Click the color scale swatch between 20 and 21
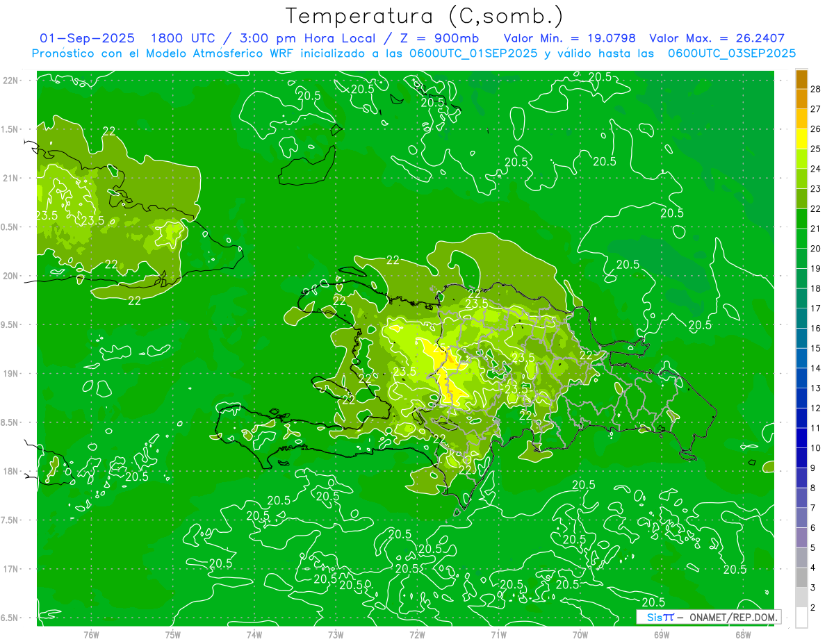The width and height of the screenshot is (834, 644). [x=801, y=239]
